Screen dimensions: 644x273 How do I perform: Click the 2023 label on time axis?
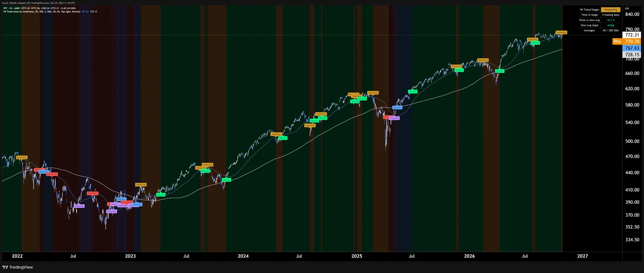(x=130, y=256)
